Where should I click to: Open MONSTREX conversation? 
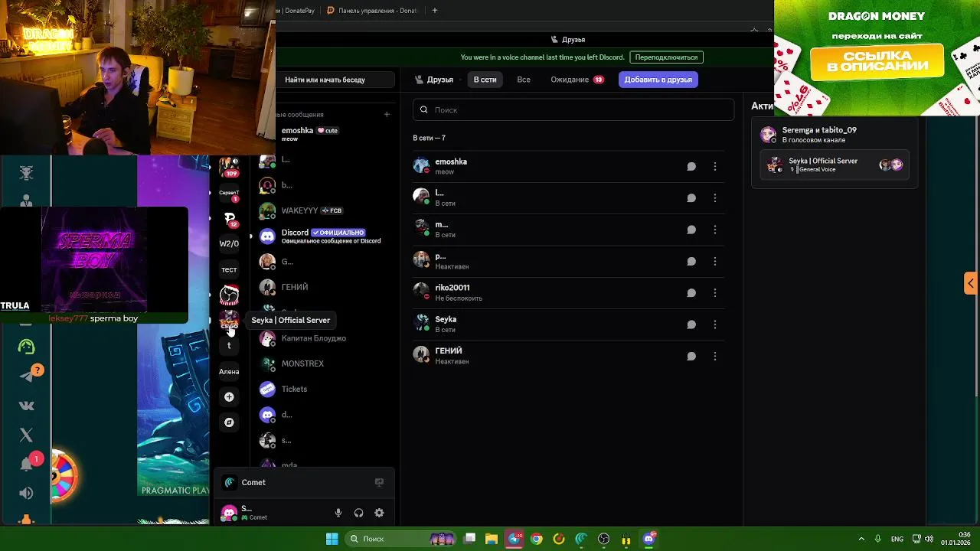point(325,364)
